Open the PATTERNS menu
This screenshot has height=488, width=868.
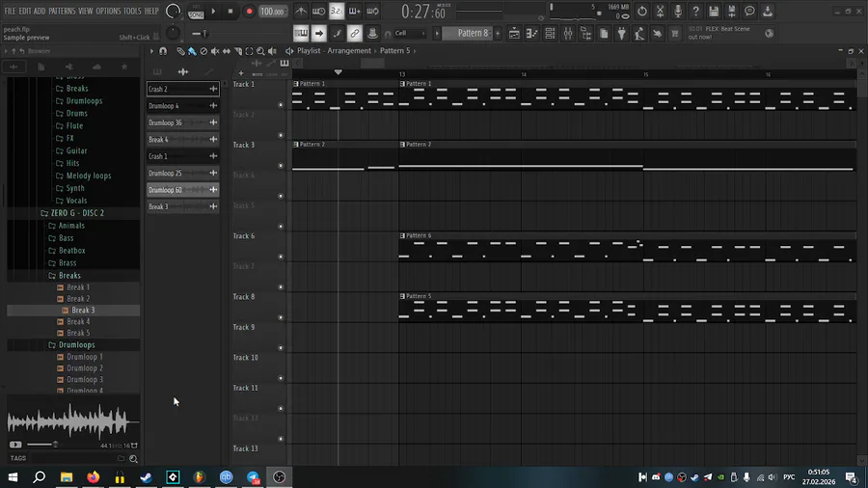[62, 11]
